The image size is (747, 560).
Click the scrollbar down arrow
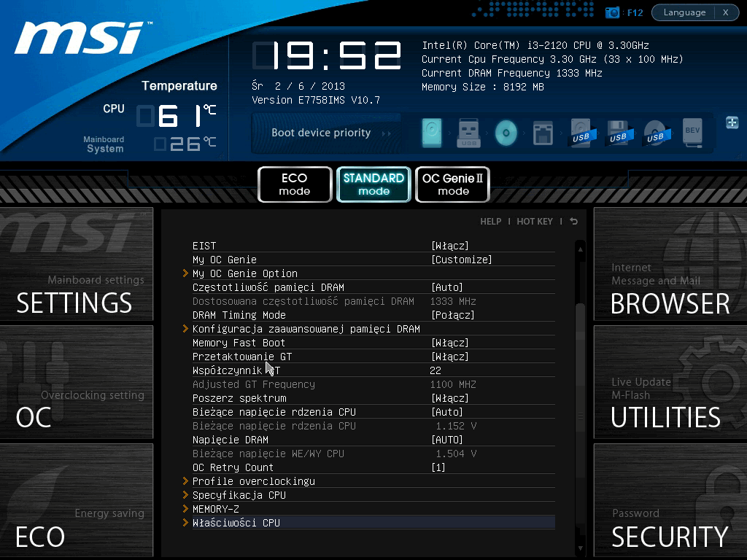point(580,548)
